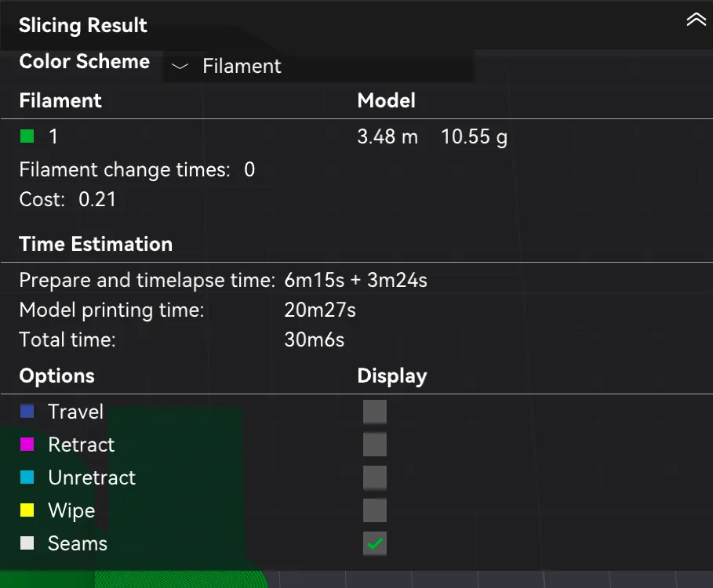Enable Retract display checkbox
This screenshot has width=713, height=588.
pos(375,445)
